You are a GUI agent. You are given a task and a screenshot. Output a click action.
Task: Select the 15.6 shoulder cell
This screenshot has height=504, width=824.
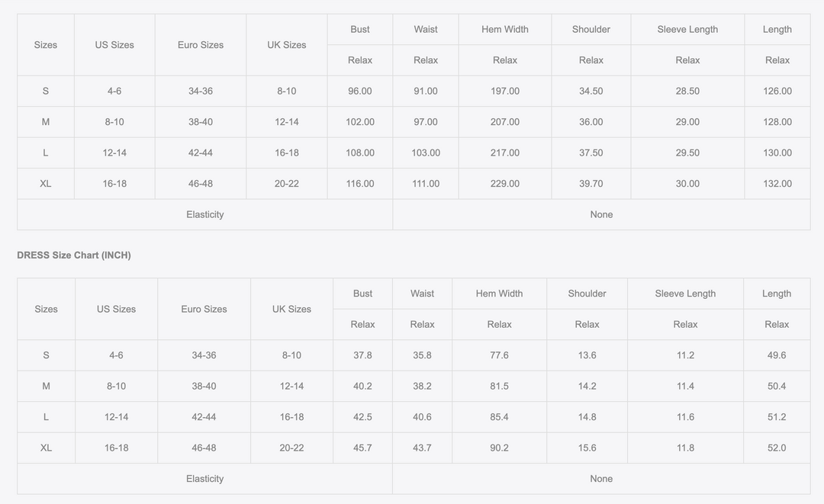[587, 448]
